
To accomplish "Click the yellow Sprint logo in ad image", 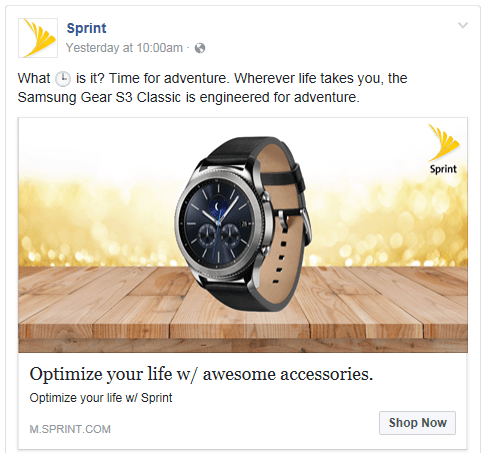I will pyautogui.click(x=444, y=143).
